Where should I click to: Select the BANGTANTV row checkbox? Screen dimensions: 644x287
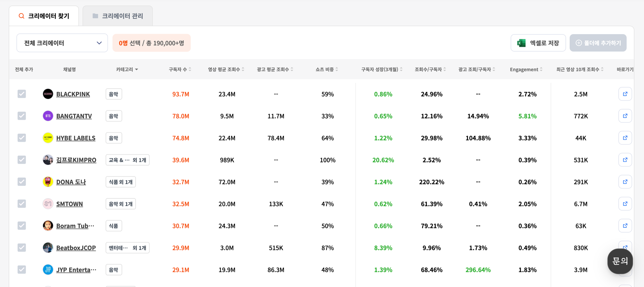[x=22, y=116]
